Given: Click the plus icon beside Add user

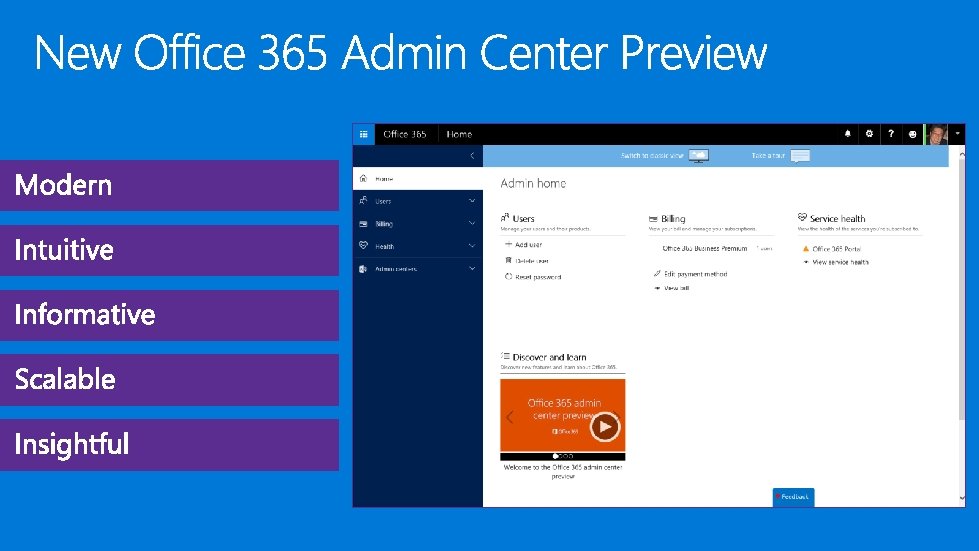Looking at the screenshot, I should click(508, 244).
